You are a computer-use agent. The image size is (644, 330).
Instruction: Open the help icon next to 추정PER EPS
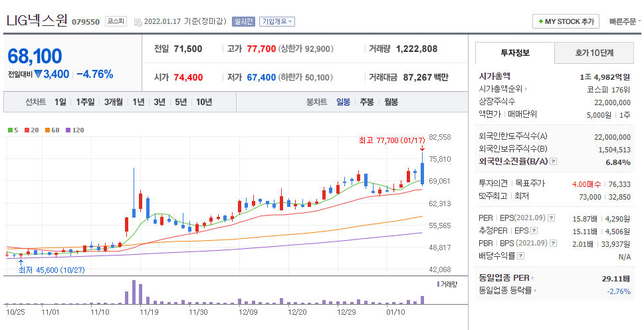coord(534,231)
